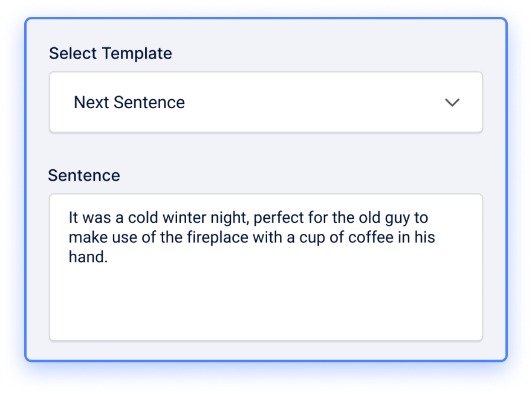Viewport: 532px width, 394px height.
Task: Place cursor on the word 'fireplace'
Action: point(218,237)
